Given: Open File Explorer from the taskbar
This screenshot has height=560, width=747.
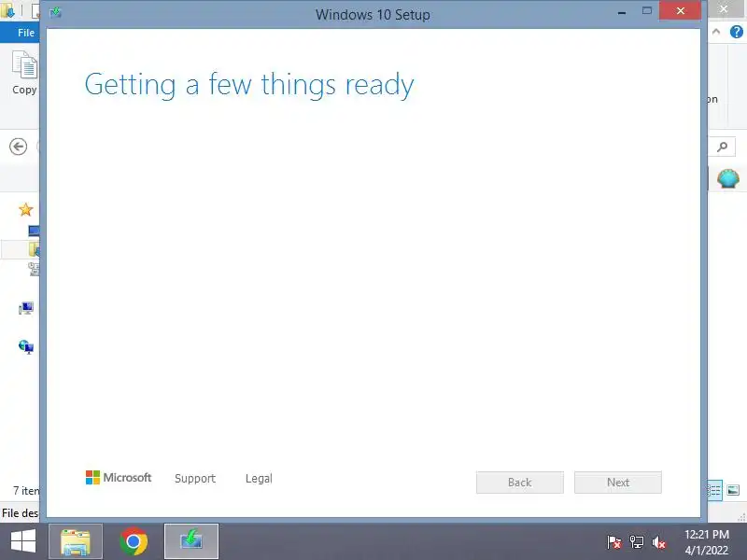Looking at the screenshot, I should [76, 542].
